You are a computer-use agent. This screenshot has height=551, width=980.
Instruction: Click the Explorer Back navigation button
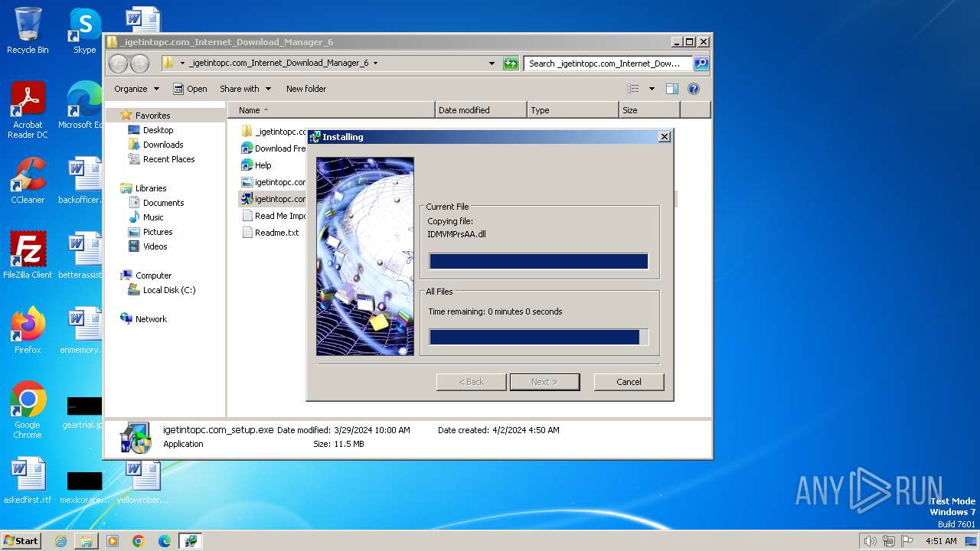pos(119,64)
